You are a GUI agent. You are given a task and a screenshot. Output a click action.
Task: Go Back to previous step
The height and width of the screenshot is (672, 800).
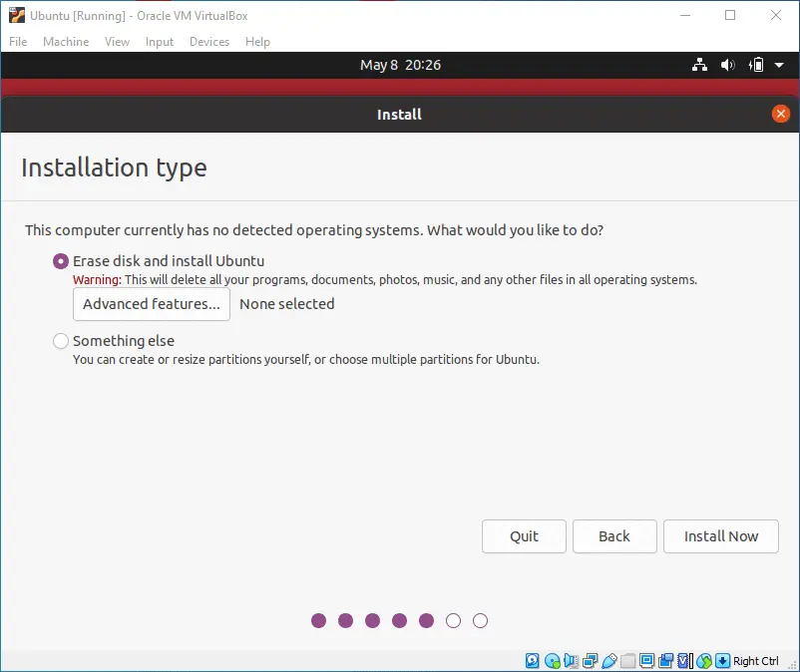click(614, 536)
